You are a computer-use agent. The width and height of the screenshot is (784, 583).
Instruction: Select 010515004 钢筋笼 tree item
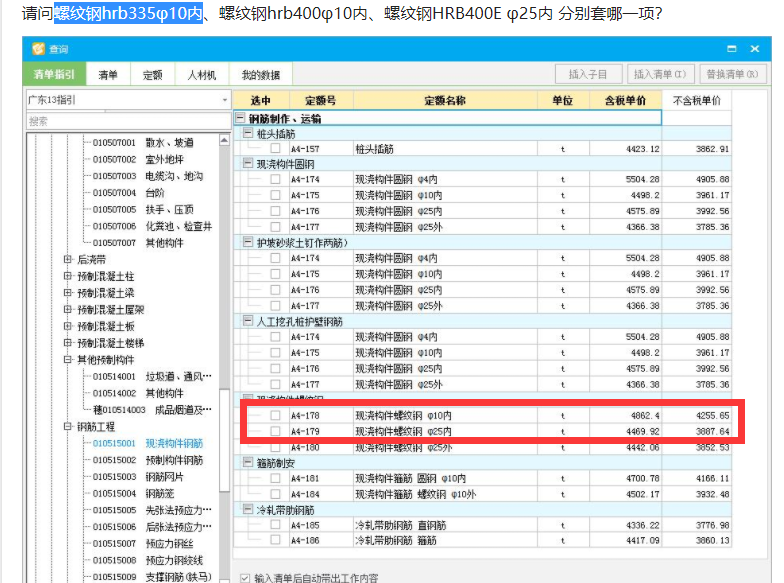pos(134,493)
